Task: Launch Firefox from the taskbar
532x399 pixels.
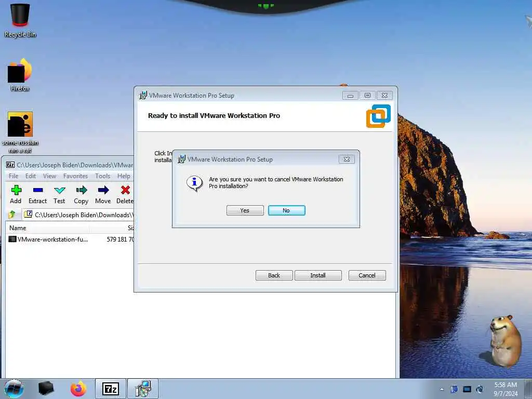Action: [78, 389]
